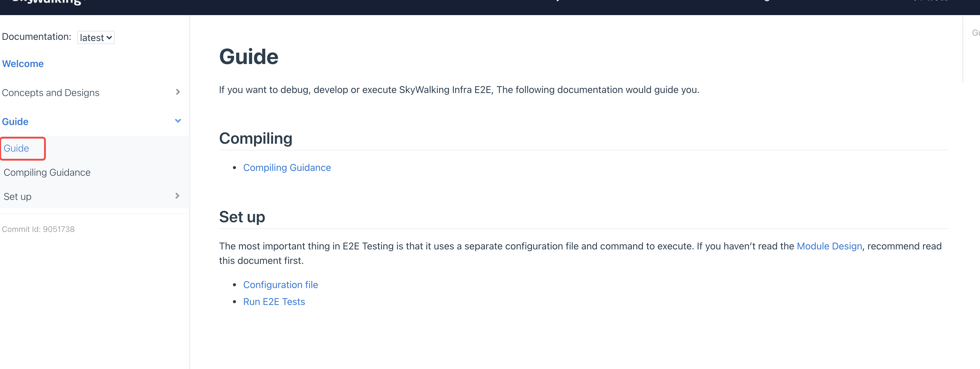Expand the Concepts and Designs chevron
This screenshot has width=980, height=369.
[178, 92]
